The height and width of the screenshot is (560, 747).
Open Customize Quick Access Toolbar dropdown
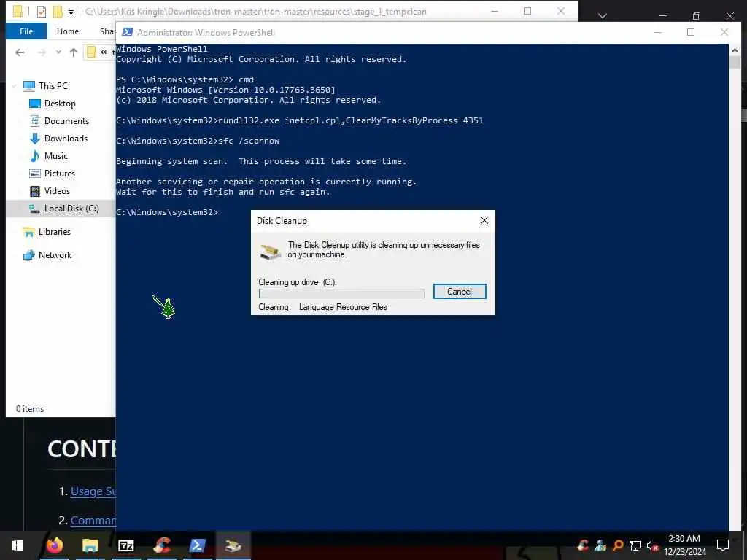pos(71,12)
